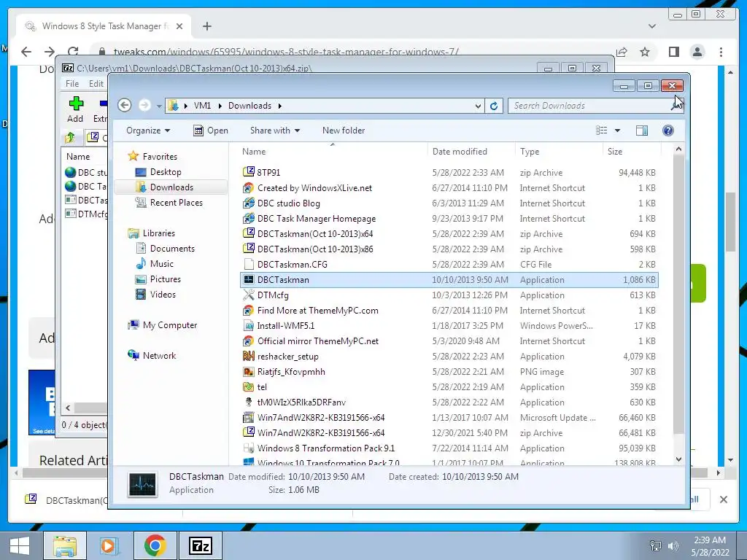Image resolution: width=747 pixels, height=560 pixels.
Task: Open recent pages dropdown next to Forward
Action: (159, 106)
